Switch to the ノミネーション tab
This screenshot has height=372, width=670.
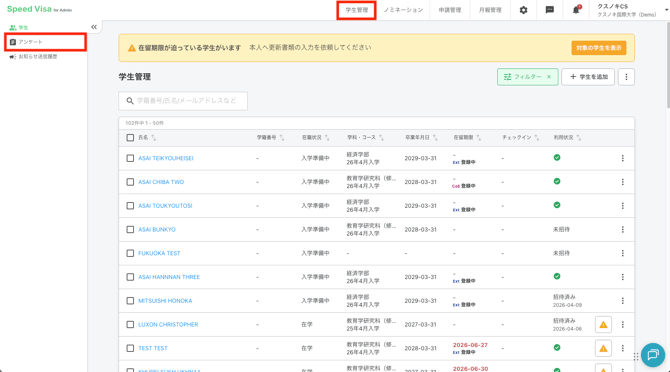403,10
